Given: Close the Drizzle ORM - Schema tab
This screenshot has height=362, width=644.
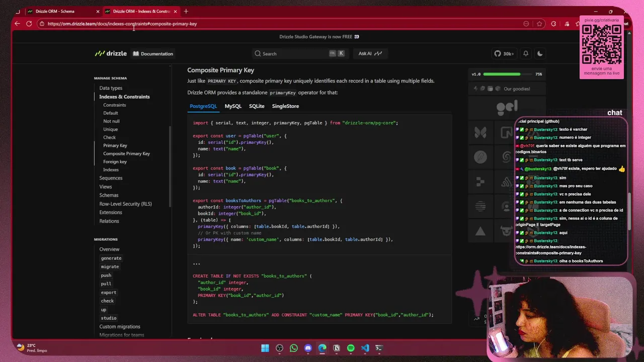Looking at the screenshot, I should click(x=98, y=11).
